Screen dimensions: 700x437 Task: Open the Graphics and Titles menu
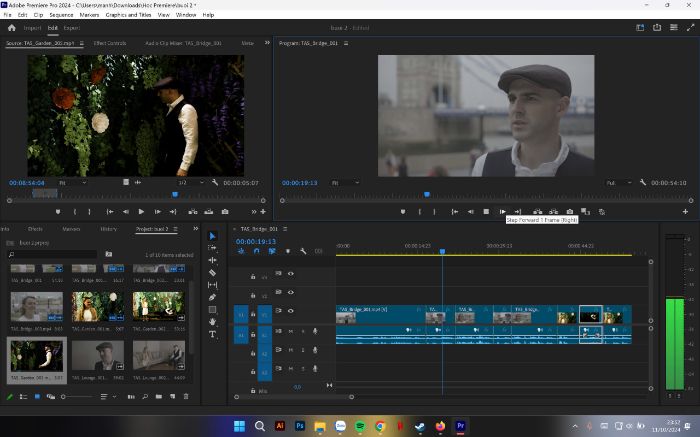128,15
